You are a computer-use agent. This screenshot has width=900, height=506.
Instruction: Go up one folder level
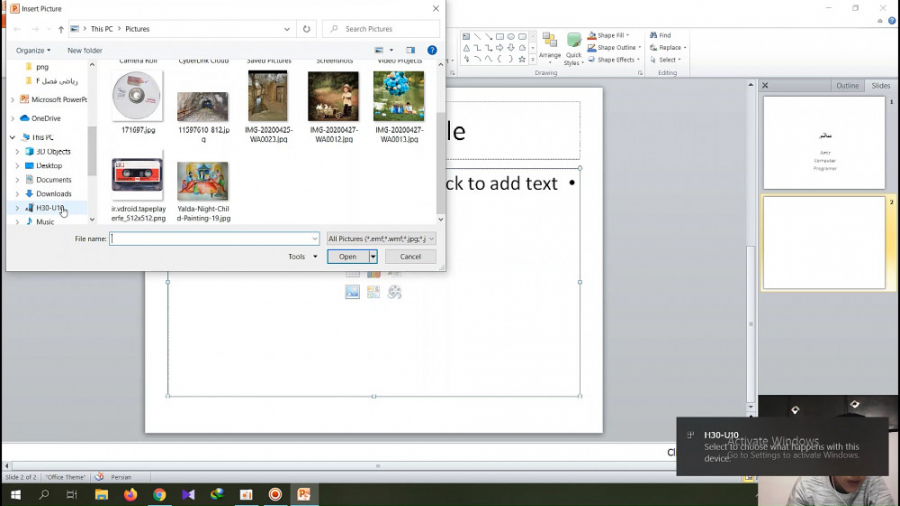coord(61,29)
